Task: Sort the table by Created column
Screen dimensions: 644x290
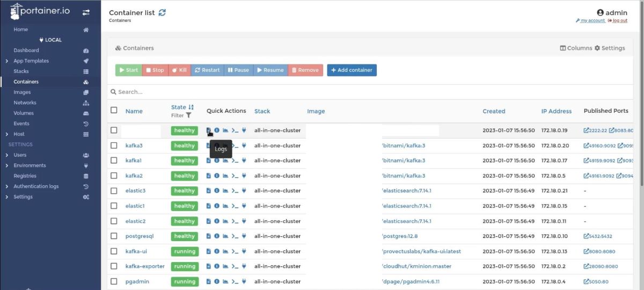Action: (x=494, y=111)
